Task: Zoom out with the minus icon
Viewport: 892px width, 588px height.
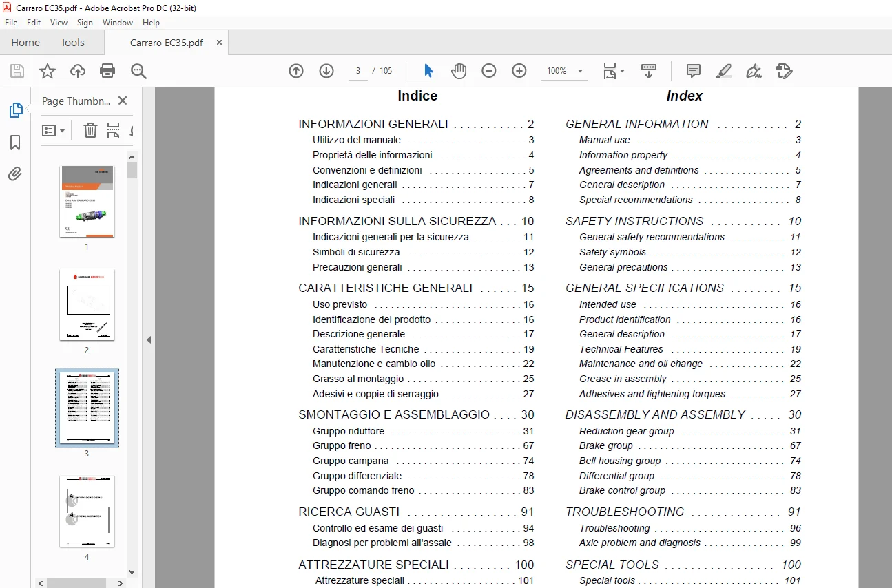Action: pyautogui.click(x=489, y=71)
